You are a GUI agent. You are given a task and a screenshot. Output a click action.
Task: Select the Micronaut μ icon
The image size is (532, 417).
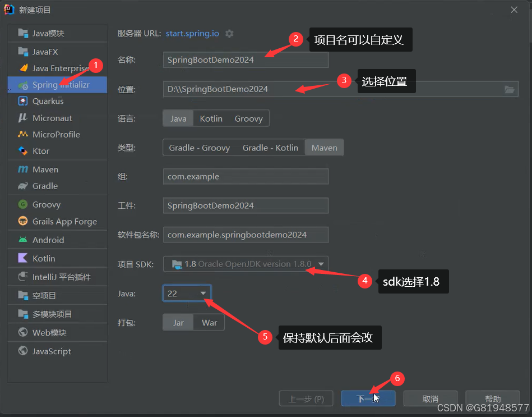pyautogui.click(x=23, y=118)
